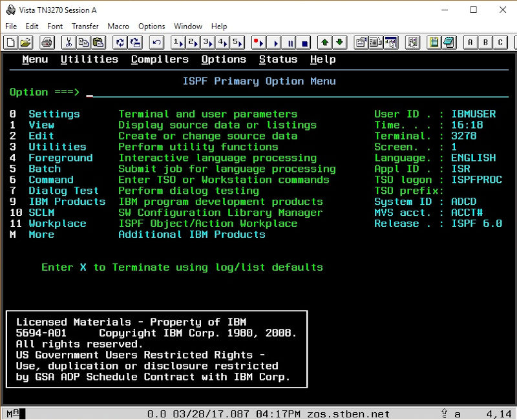Select ISPF Menu action bar item
Screen dimensions: 517x420
click(x=35, y=59)
